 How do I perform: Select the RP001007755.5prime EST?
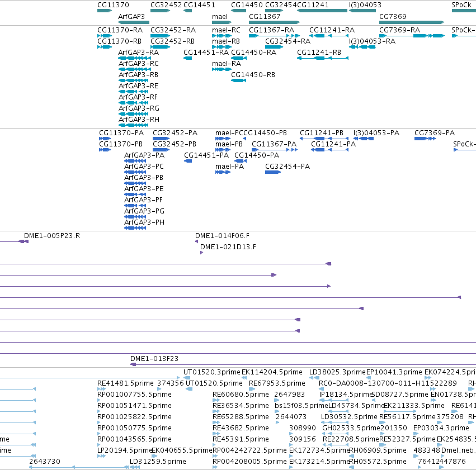click(98, 400)
